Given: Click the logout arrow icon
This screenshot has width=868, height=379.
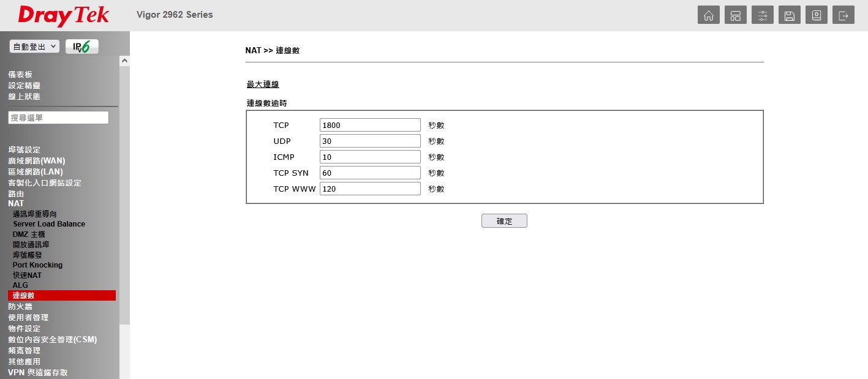Looking at the screenshot, I should click(843, 15).
